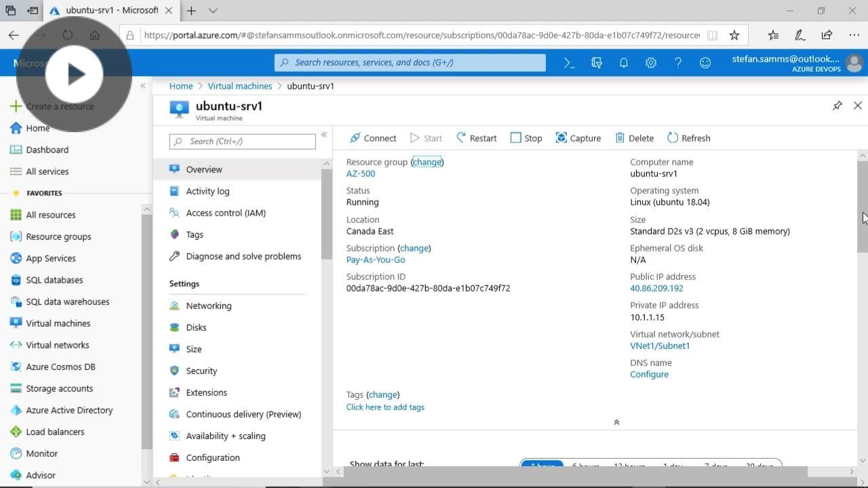Play the video overlay button

coord(75,75)
